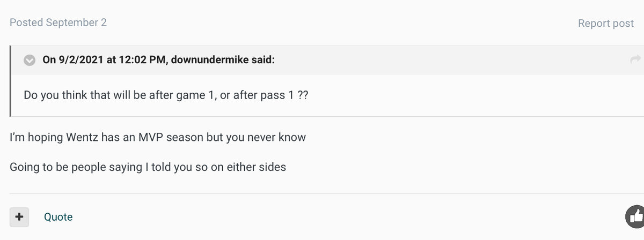This screenshot has height=240, width=644.
Task: Click the line starting "Going to be people"
Action: pos(148,167)
